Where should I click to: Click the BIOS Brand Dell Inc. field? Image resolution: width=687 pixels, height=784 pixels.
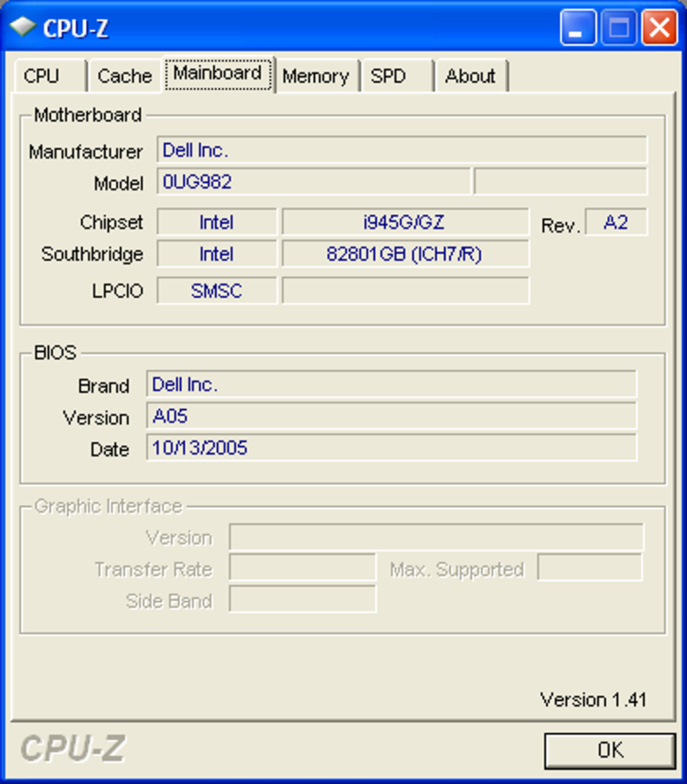click(391, 384)
